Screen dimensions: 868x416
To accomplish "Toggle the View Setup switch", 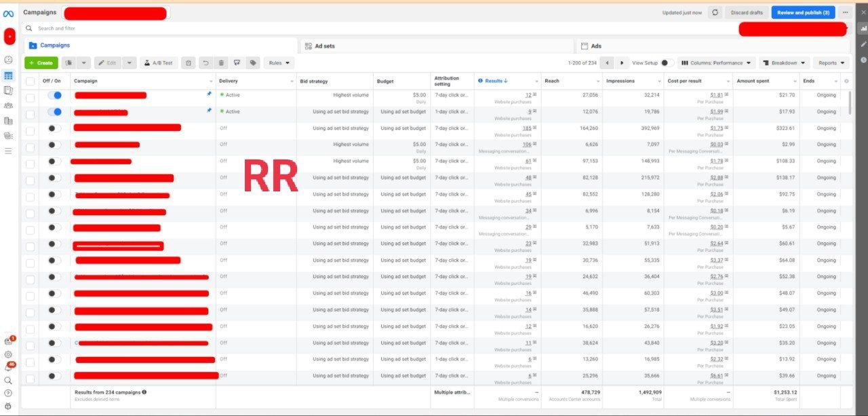I will (x=667, y=63).
